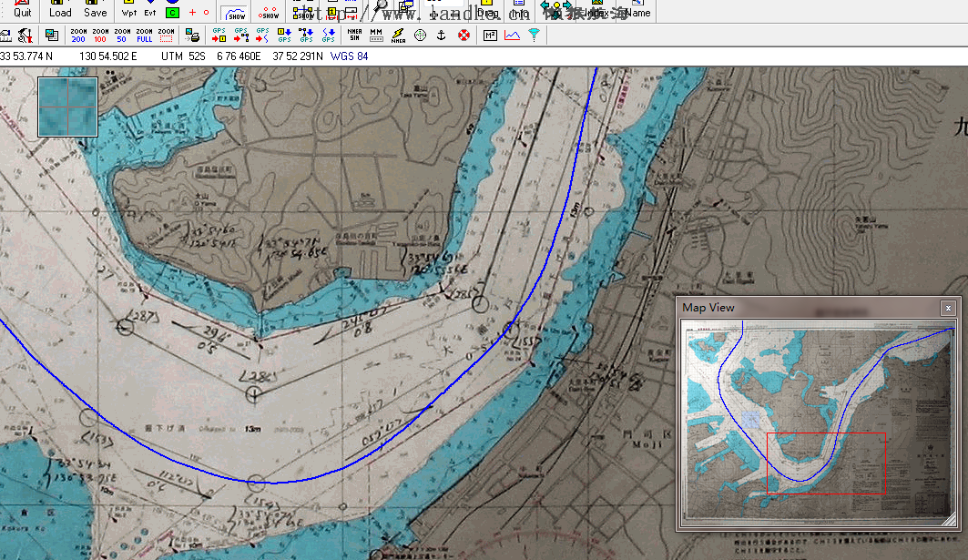This screenshot has height=560, width=968.
Task: Click the Map View overview thumbnail
Action: coord(820,421)
